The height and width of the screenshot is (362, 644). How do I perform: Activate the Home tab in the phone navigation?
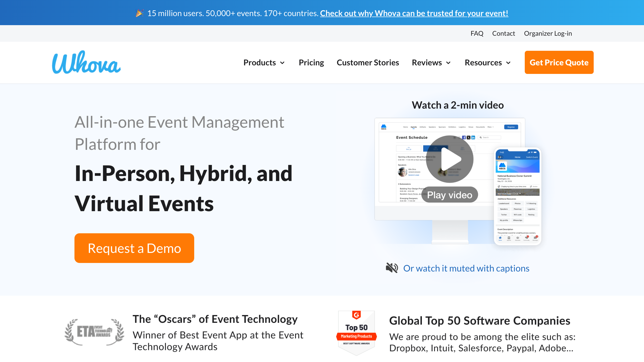tap(500, 238)
